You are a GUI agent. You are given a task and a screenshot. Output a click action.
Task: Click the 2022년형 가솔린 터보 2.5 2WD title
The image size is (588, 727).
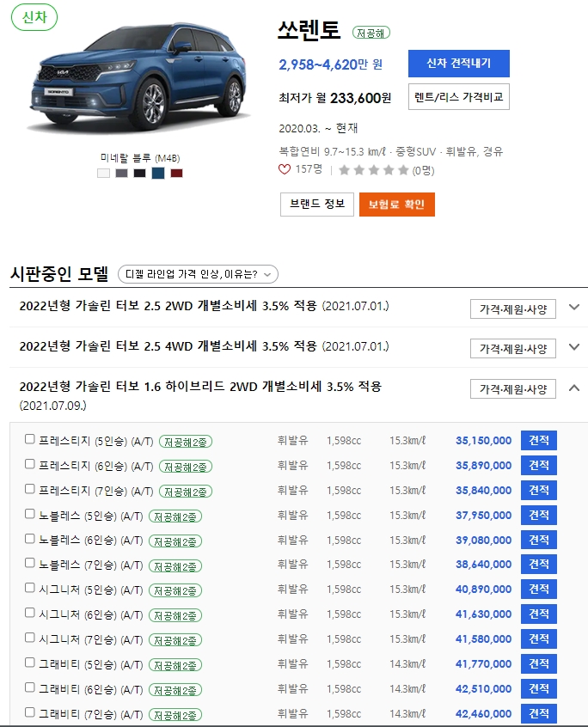pyautogui.click(x=204, y=306)
